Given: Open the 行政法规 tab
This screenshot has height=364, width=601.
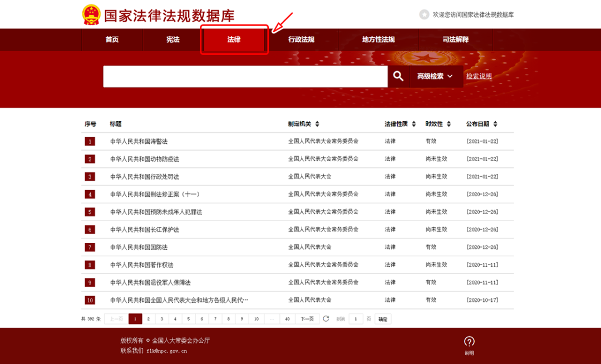Looking at the screenshot, I should coord(301,39).
